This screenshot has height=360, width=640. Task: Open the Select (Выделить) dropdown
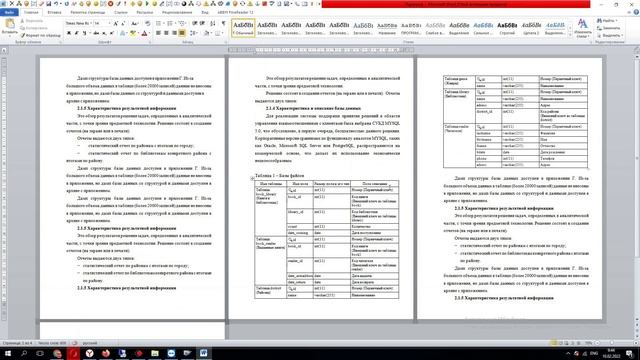coord(609,35)
